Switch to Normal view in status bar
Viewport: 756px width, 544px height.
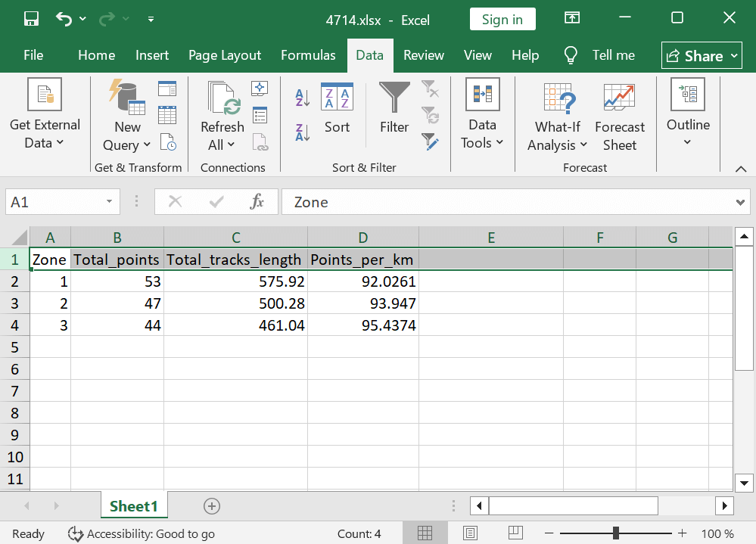[x=425, y=533]
